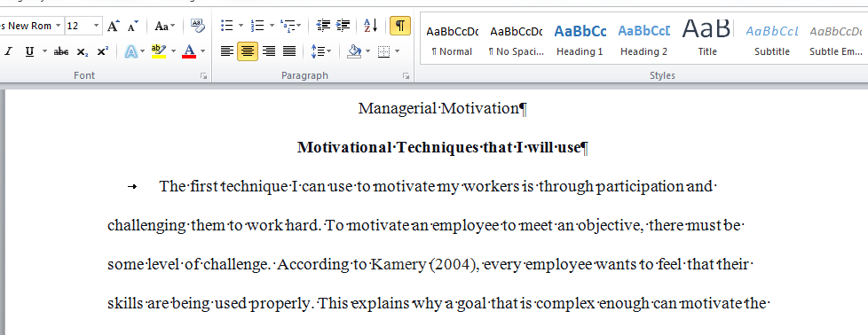This screenshot has width=868, height=335.
Task: Click Increase Indent button
Action: tap(343, 26)
